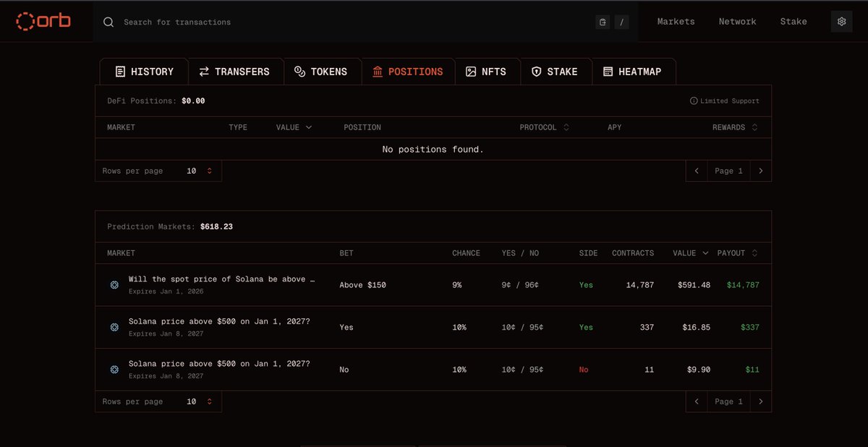Click the Limited Support info icon

point(694,101)
